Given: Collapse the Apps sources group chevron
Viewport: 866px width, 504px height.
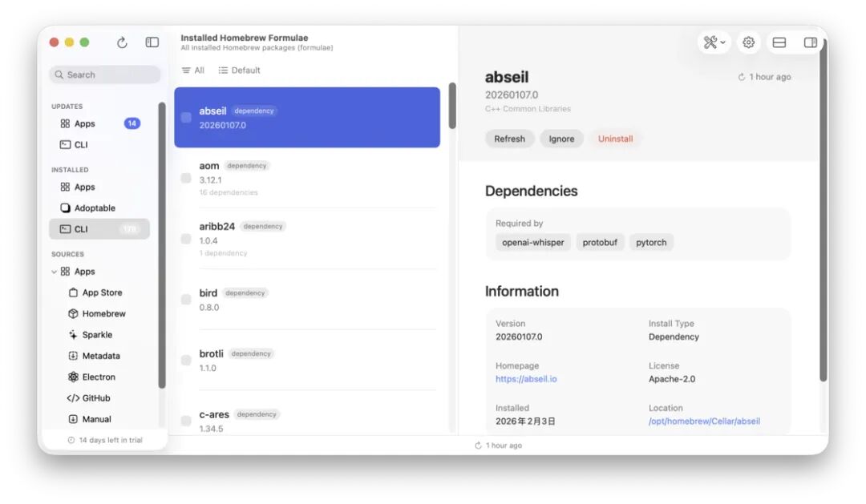Looking at the screenshot, I should click(55, 272).
